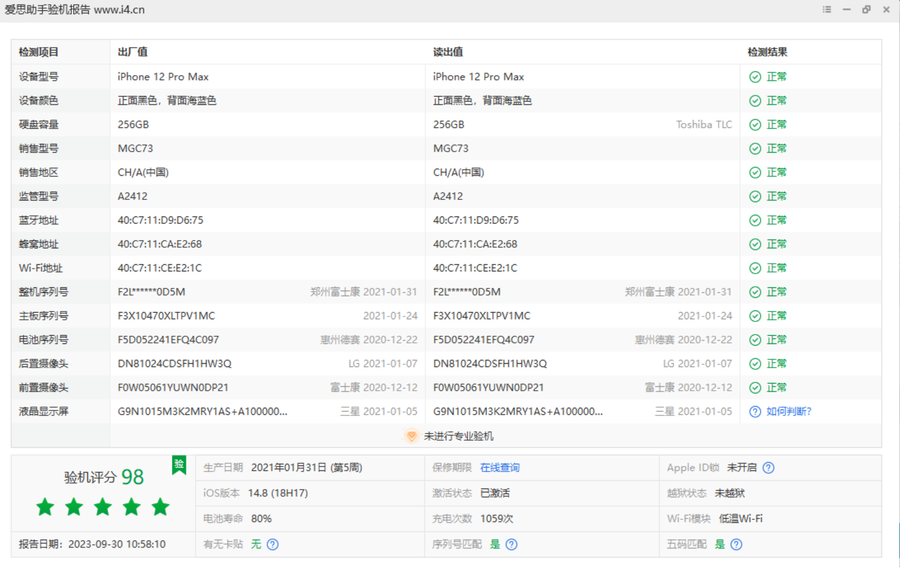Click help icon next to Apple ID锁 未开启
This screenshot has width=900, height=567.
point(768,468)
